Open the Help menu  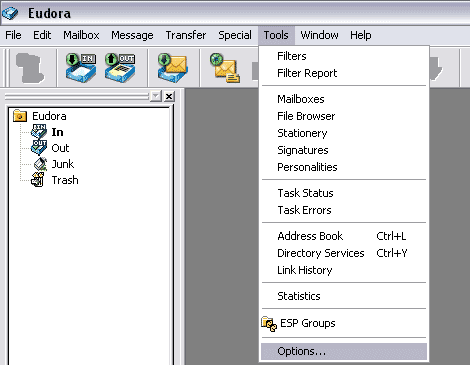pos(361,35)
